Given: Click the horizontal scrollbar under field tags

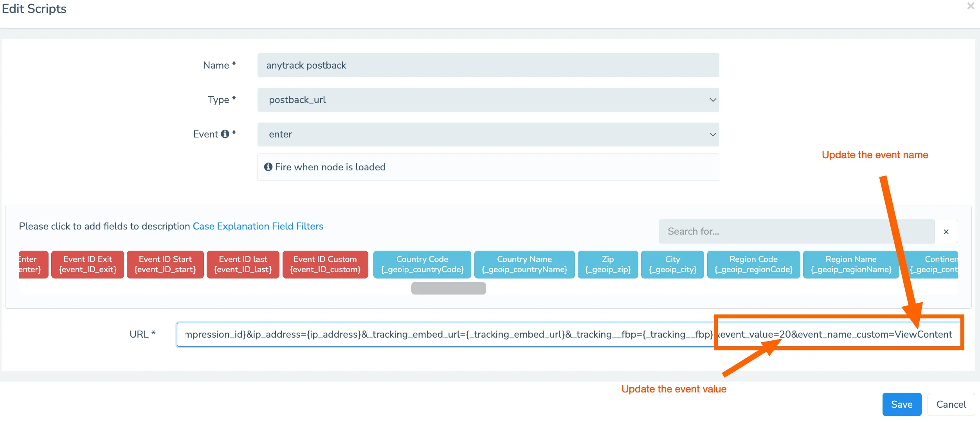Looking at the screenshot, I should (x=449, y=288).
